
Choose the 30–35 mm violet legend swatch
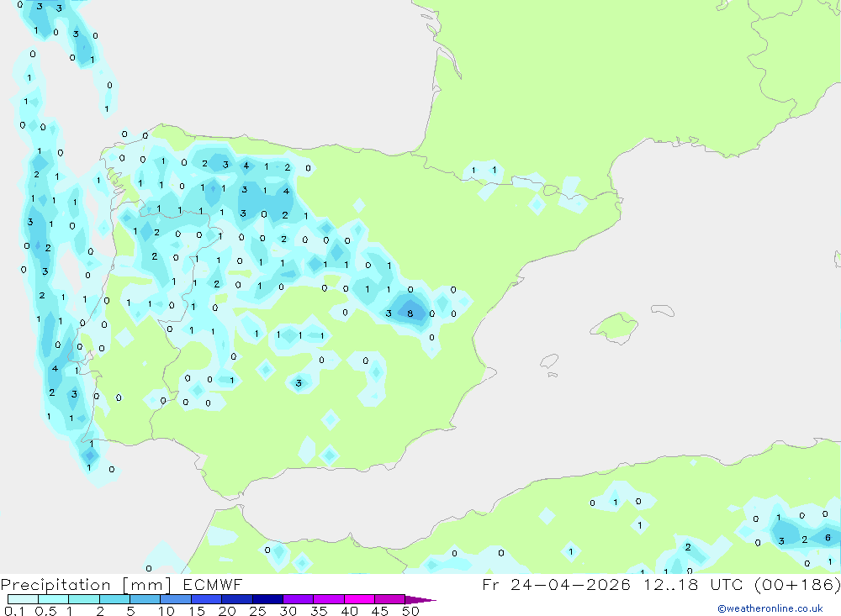299,599
